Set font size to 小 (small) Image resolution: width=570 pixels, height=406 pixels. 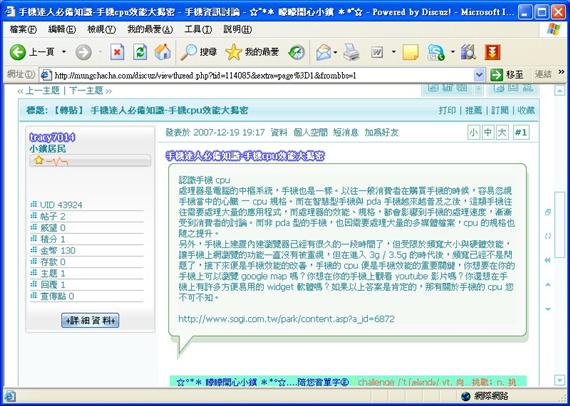pos(473,133)
